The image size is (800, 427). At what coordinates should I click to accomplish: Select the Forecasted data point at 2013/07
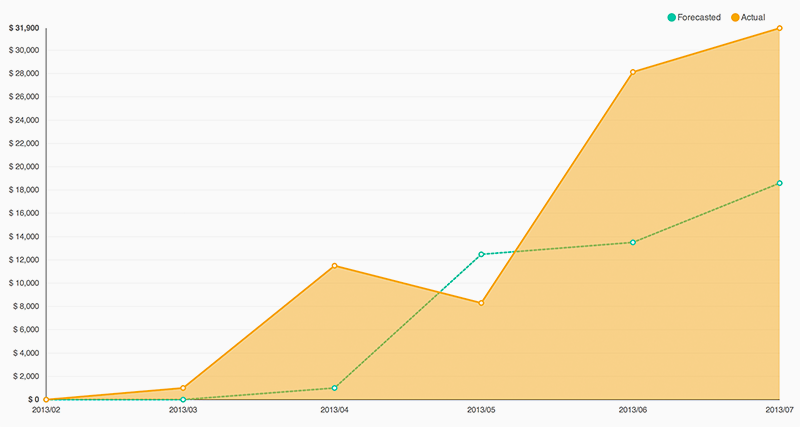click(779, 183)
